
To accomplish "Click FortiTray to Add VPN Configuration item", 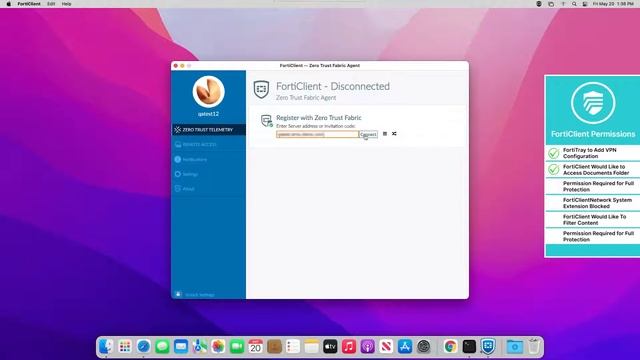I will click(x=593, y=153).
